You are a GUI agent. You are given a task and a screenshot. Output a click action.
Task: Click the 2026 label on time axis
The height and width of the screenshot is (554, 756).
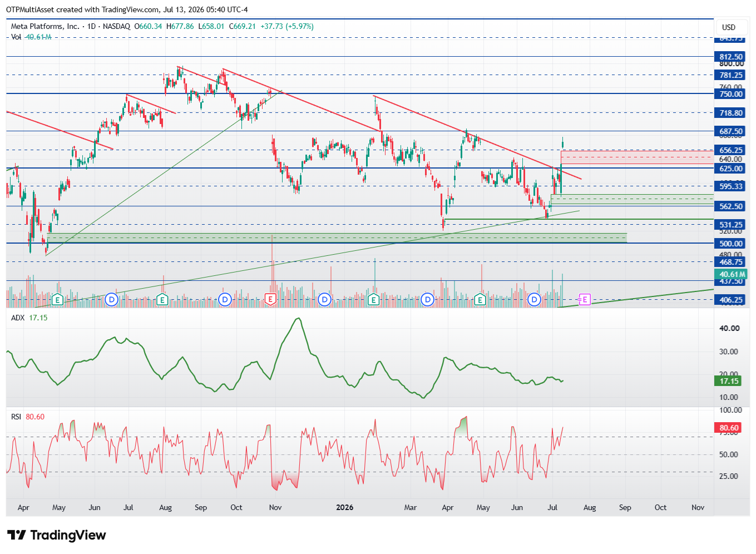[x=345, y=507]
